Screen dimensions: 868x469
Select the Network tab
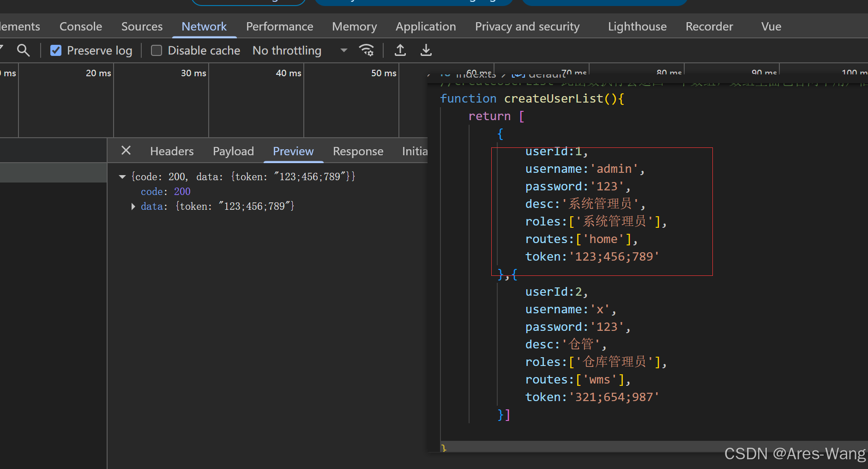click(204, 26)
